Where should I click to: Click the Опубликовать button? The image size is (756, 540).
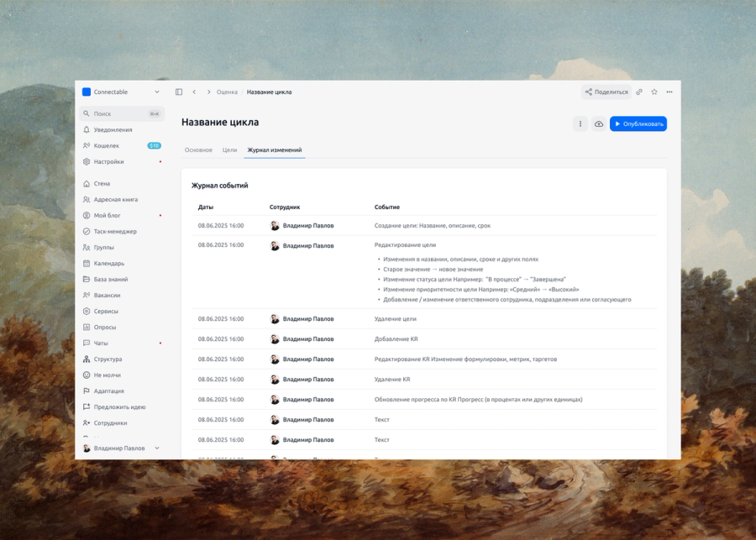(638, 124)
